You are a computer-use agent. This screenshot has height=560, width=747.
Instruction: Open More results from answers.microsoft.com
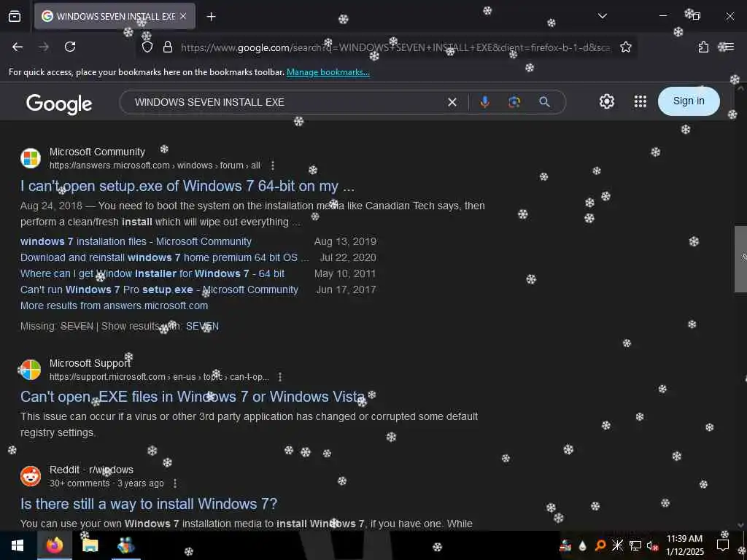(x=114, y=306)
